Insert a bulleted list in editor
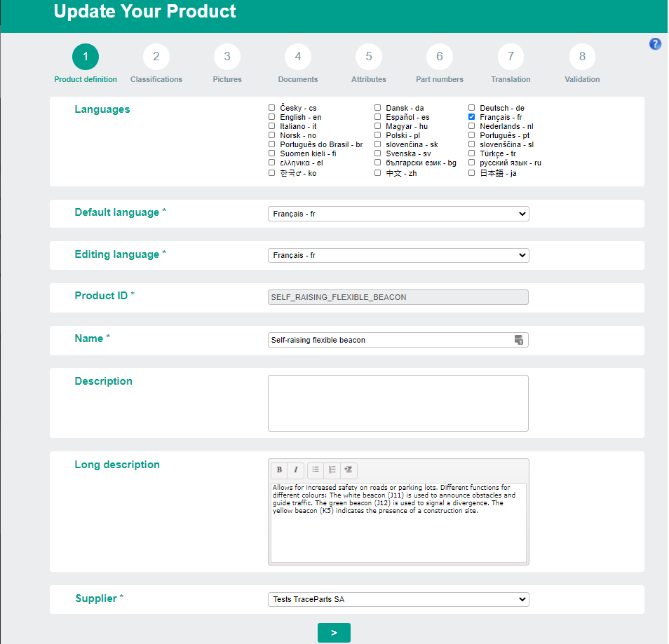Image resolution: width=669 pixels, height=644 pixels. [316, 470]
